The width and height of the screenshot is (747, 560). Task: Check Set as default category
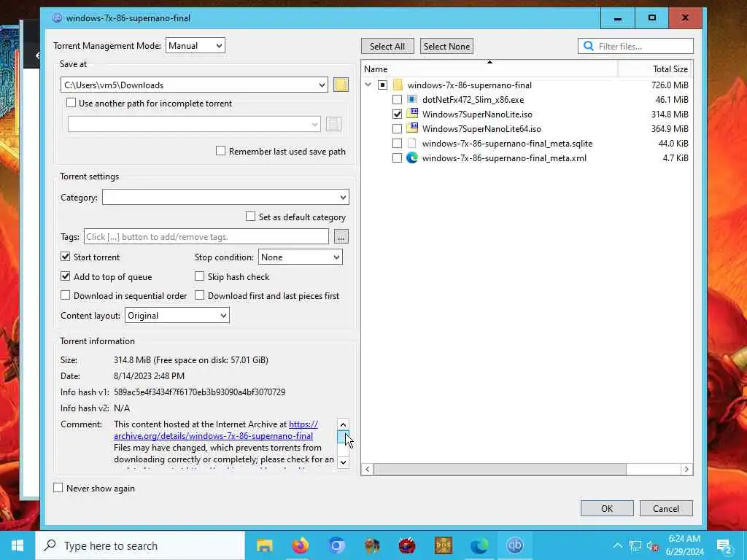click(x=251, y=217)
